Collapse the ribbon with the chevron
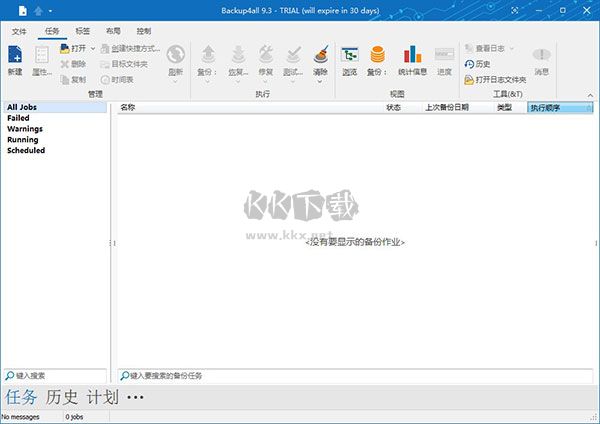The height and width of the screenshot is (424, 600). click(590, 95)
